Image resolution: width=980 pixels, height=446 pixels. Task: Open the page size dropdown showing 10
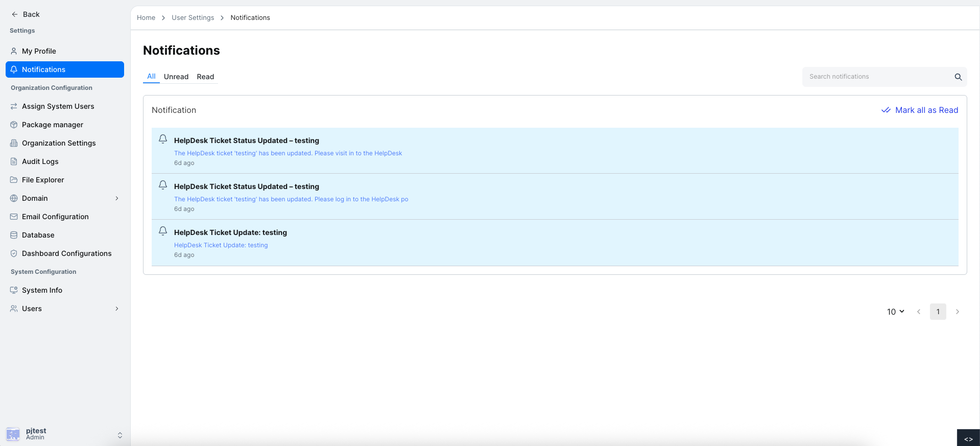tap(895, 312)
